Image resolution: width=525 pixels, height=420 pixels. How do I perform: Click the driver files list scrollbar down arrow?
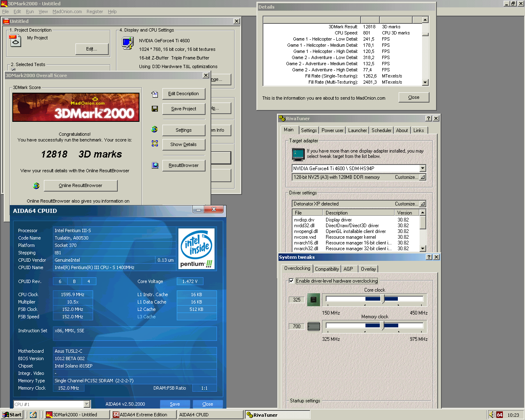point(423,249)
